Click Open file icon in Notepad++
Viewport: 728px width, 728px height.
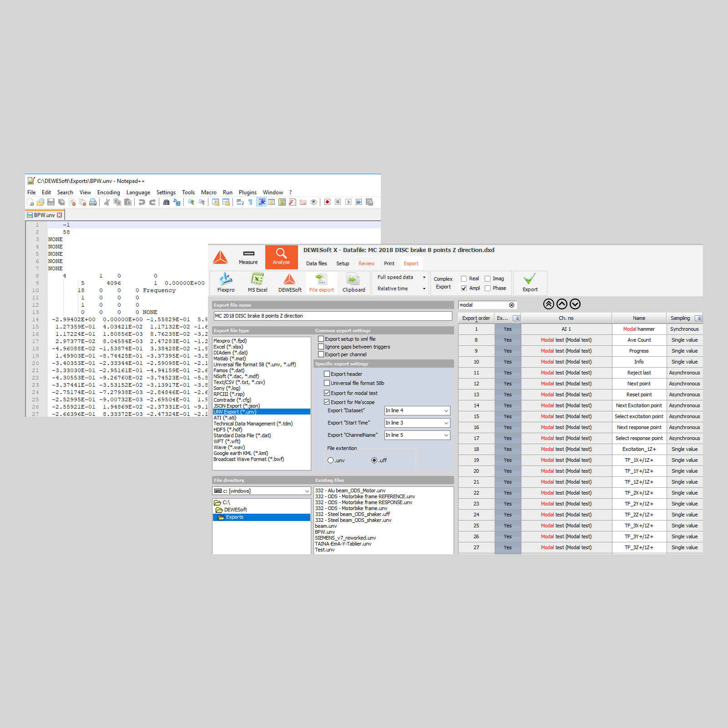pos(40,202)
